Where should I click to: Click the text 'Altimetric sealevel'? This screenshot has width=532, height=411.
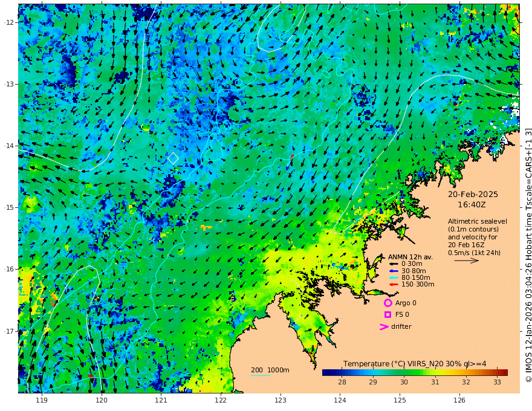coord(478,221)
